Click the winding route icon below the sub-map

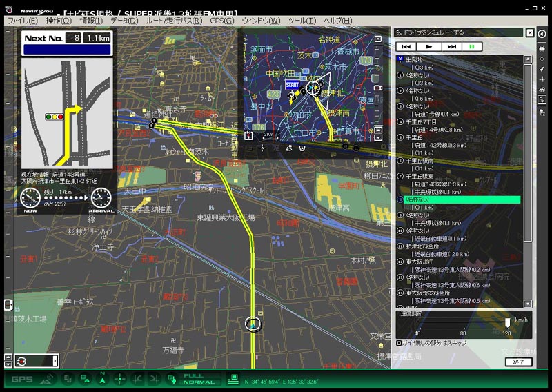pos(289,148)
